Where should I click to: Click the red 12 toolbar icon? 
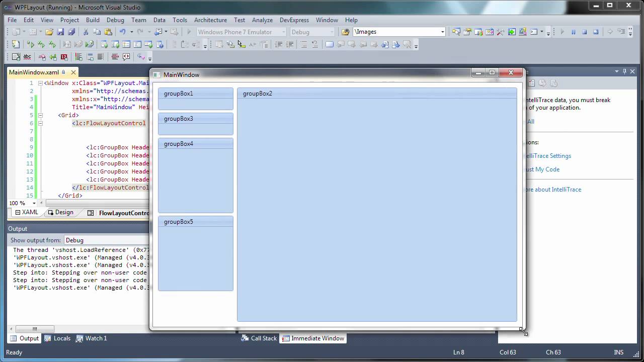[x=64, y=57]
